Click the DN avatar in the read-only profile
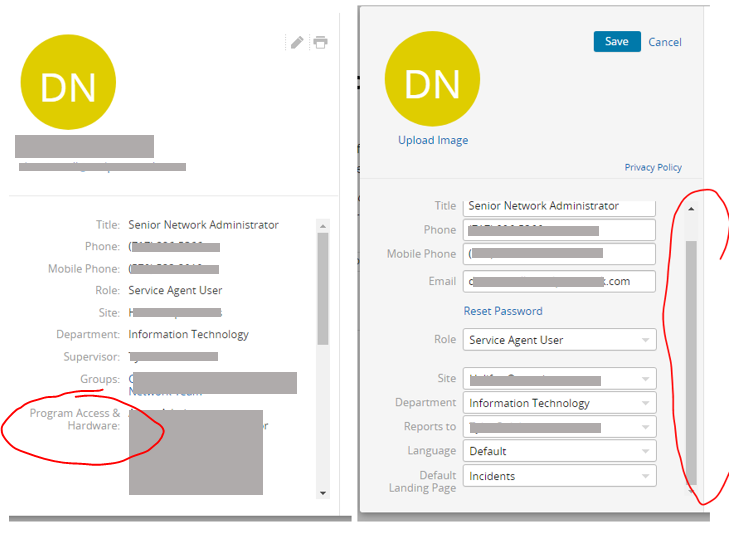Screen dimensions: 742x538 point(68,82)
